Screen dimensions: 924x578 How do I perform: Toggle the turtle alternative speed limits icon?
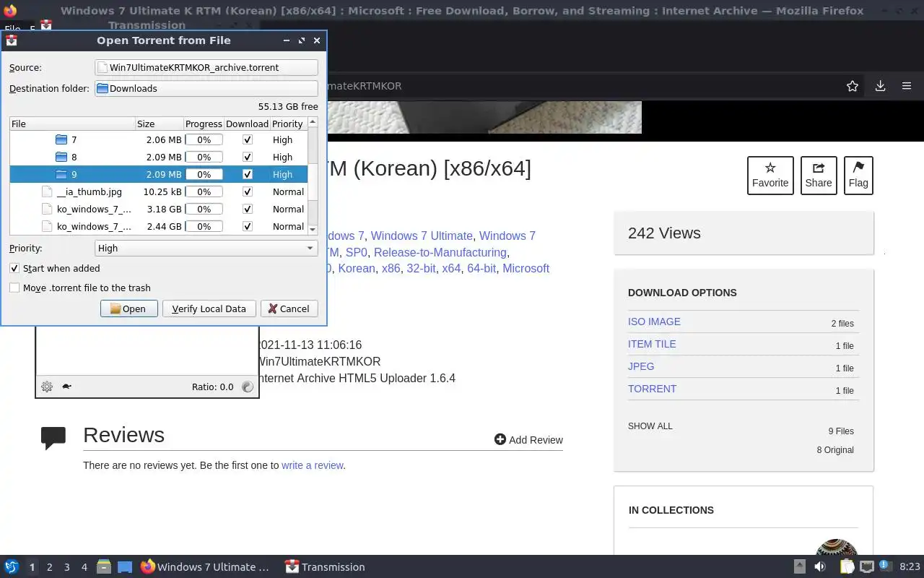coord(66,387)
